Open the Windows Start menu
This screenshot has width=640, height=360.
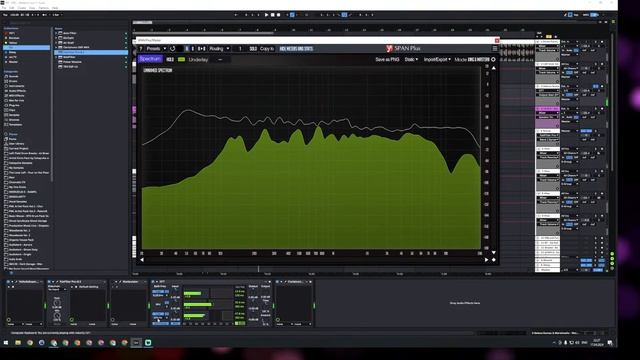point(6,342)
